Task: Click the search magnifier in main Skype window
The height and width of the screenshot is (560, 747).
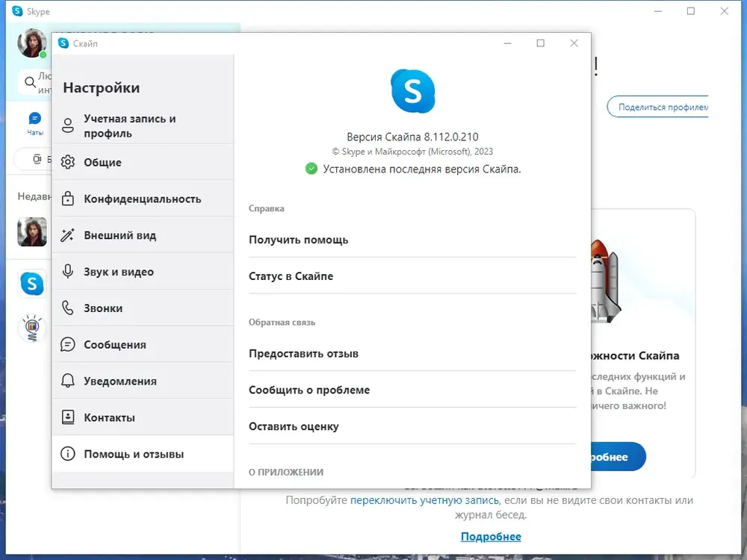Action: (31, 82)
